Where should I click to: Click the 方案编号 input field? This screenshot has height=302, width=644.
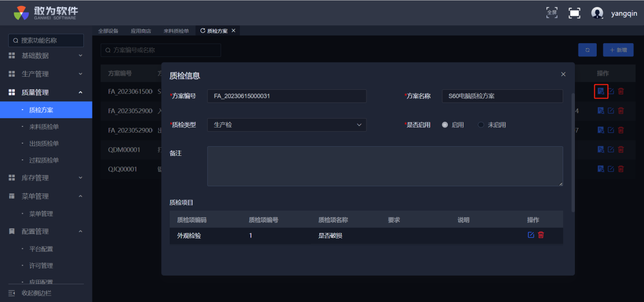(x=287, y=96)
